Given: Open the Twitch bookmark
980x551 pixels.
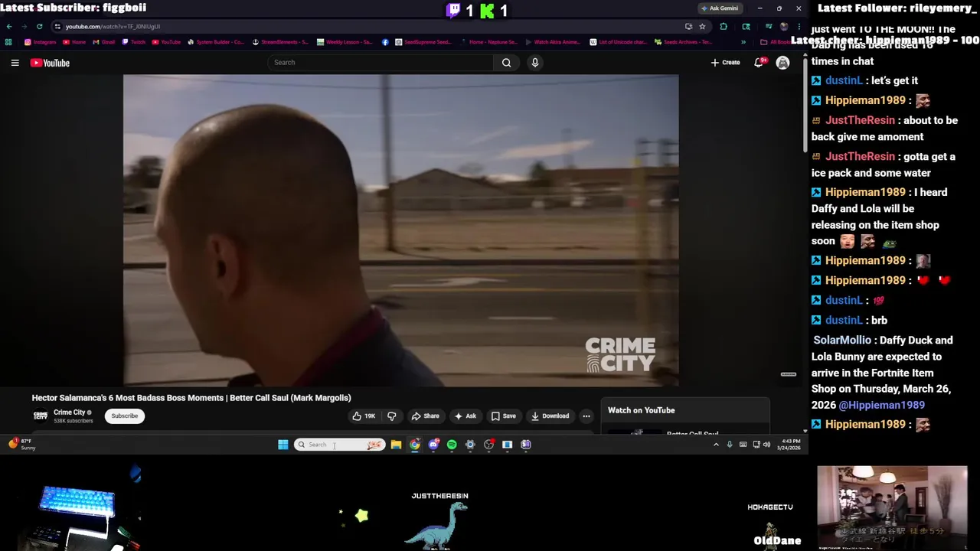Looking at the screenshot, I should point(134,42).
